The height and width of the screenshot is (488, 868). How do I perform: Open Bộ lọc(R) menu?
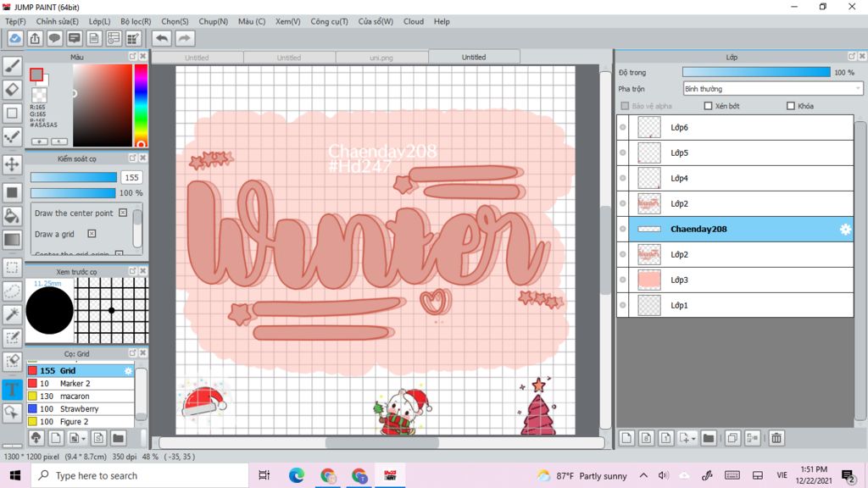click(136, 21)
